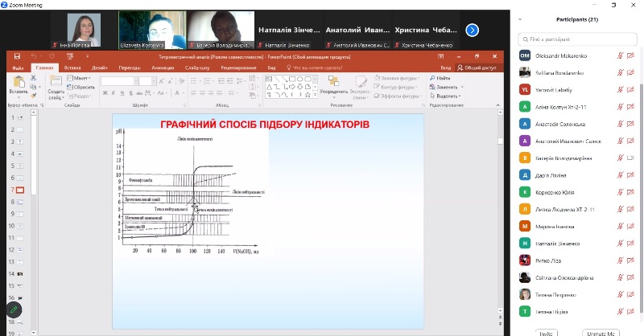Click muted microphone icon for Oleksandr Makarenko

pyautogui.click(x=621, y=55)
